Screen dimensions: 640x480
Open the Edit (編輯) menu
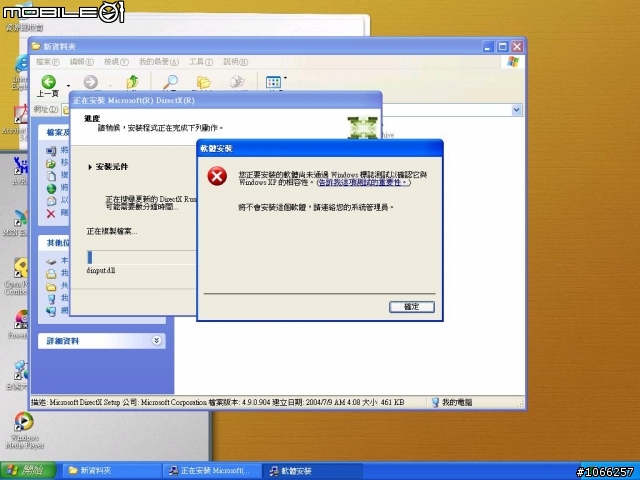point(82,62)
